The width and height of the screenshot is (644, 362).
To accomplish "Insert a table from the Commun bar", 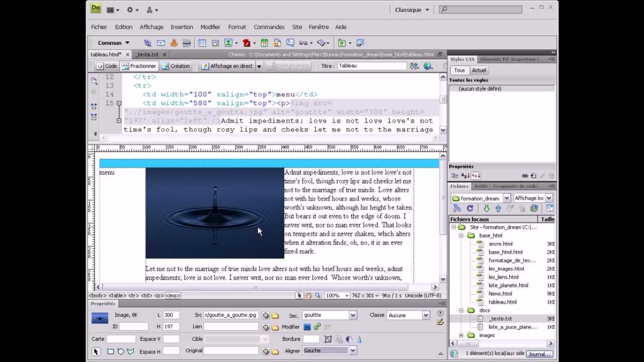I will [x=202, y=43].
